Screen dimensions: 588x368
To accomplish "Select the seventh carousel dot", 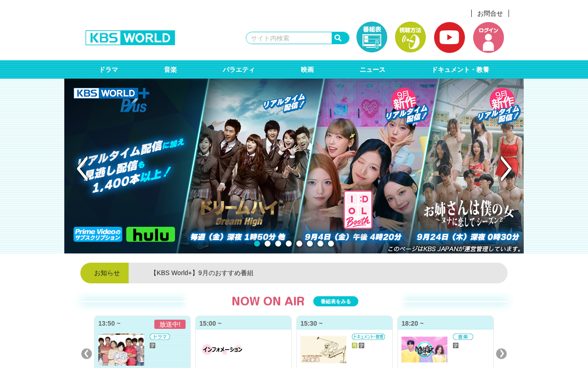I will tap(321, 244).
